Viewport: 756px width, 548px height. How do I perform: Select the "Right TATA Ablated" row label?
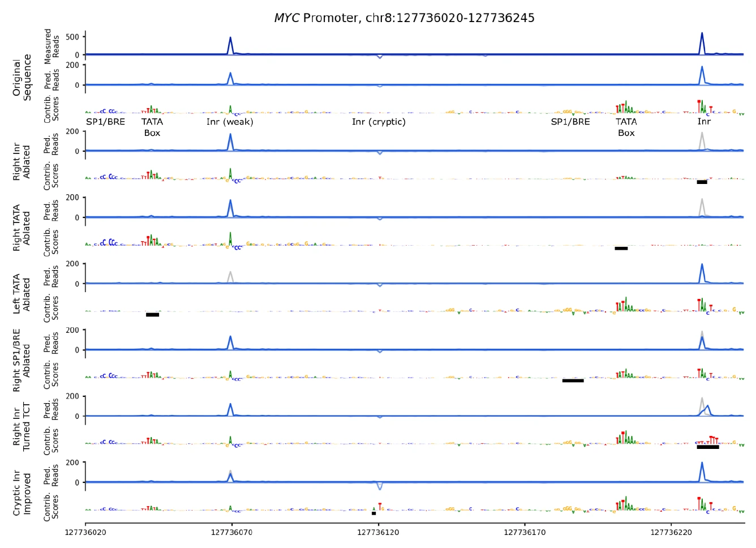(22, 228)
